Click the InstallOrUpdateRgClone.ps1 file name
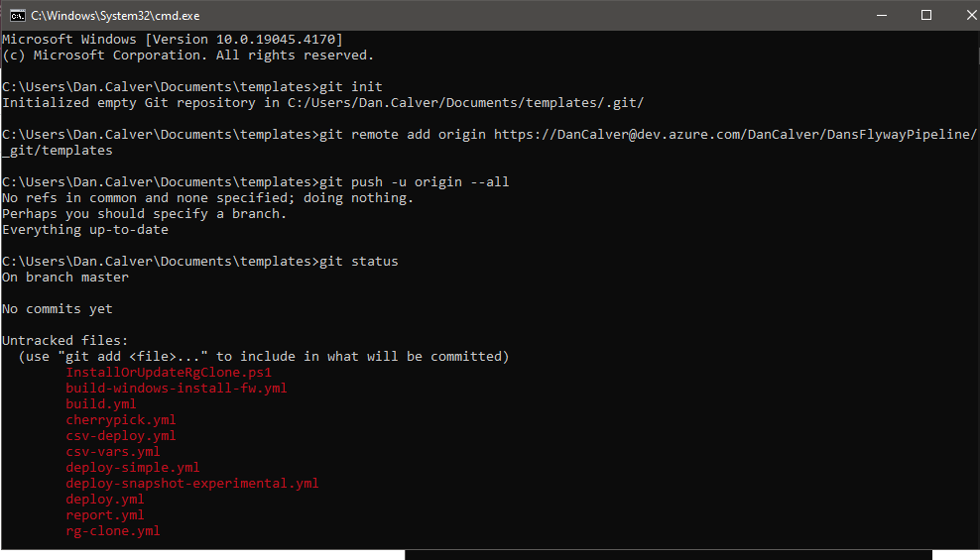The width and height of the screenshot is (980, 560). click(169, 373)
